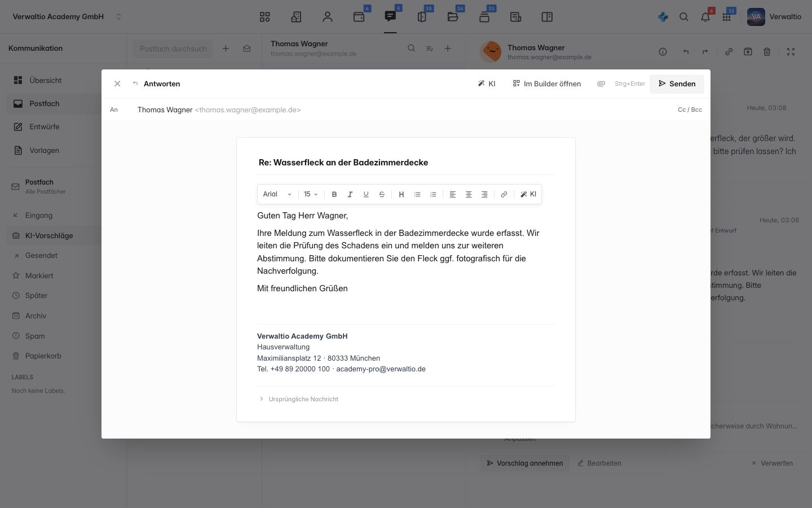Click KI assistant in dialog header
The image size is (812, 508).
coord(487,84)
